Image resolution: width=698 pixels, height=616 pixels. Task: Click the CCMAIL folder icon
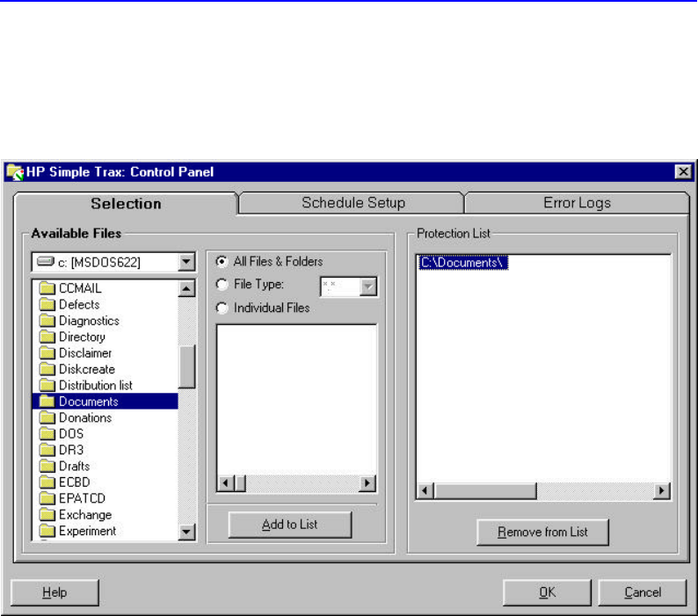point(46,288)
